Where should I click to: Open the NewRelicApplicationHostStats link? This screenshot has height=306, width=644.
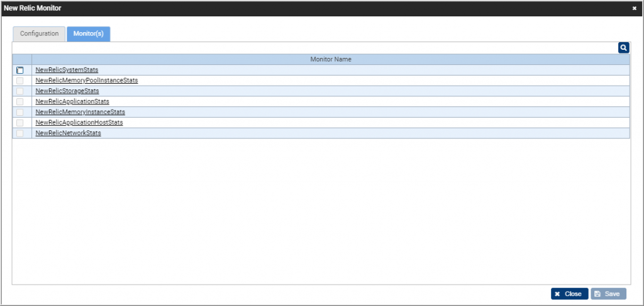pyautogui.click(x=79, y=123)
